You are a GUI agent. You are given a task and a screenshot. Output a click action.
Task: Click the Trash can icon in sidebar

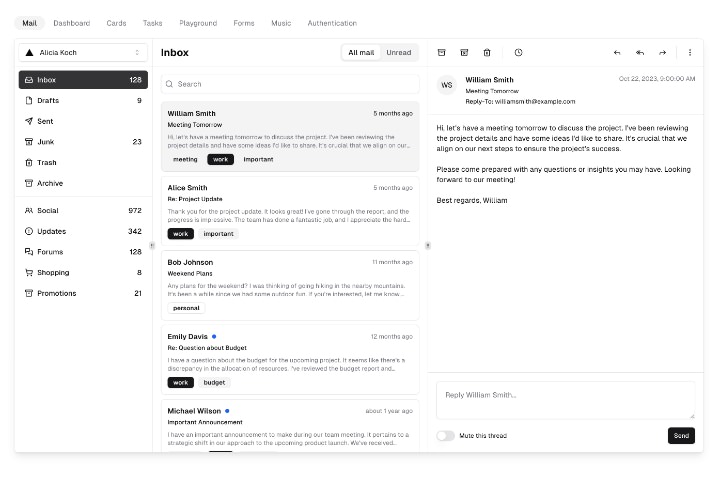coord(29,162)
